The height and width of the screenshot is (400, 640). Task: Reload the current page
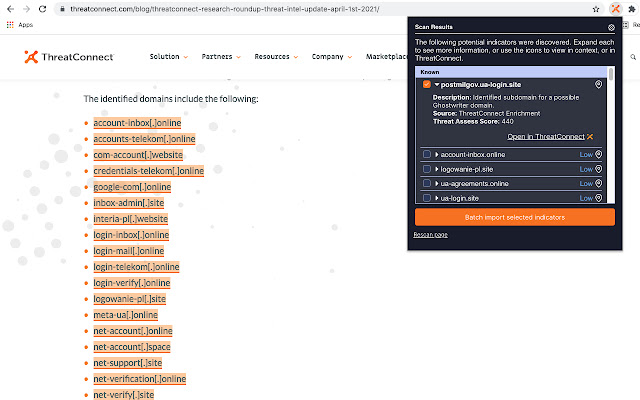coord(42,9)
